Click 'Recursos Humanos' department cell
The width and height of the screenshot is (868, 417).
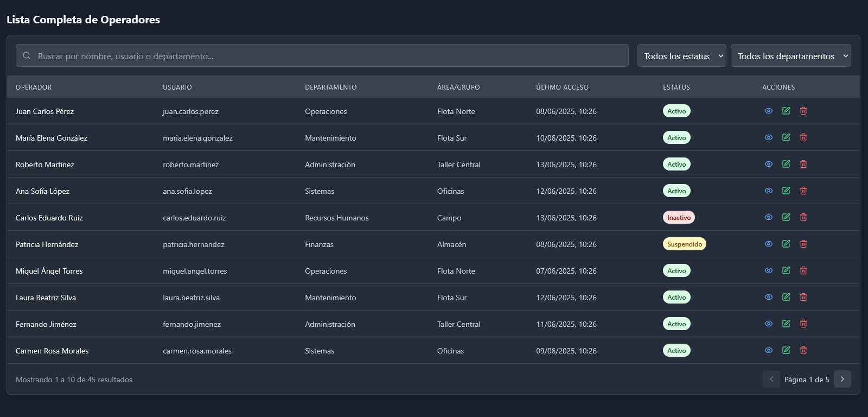337,218
